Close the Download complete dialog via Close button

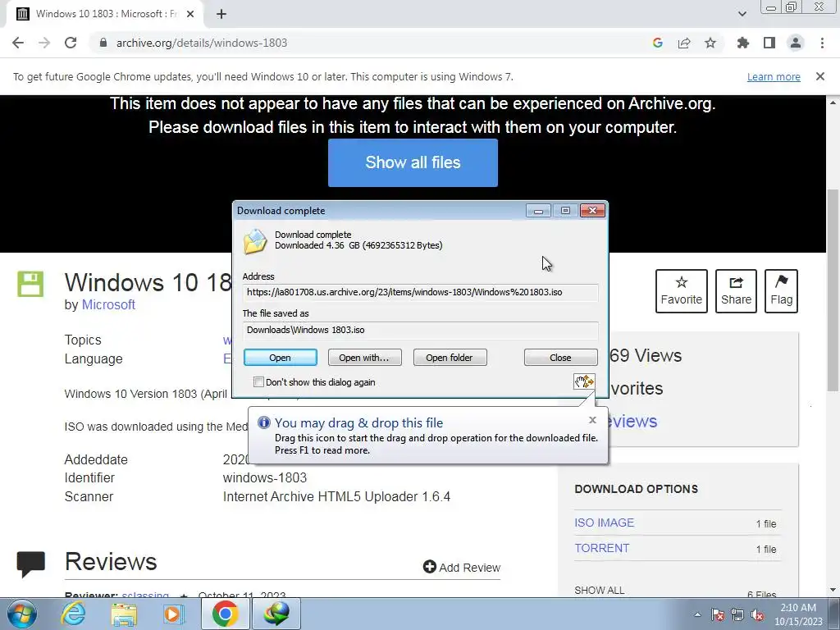pyautogui.click(x=560, y=358)
